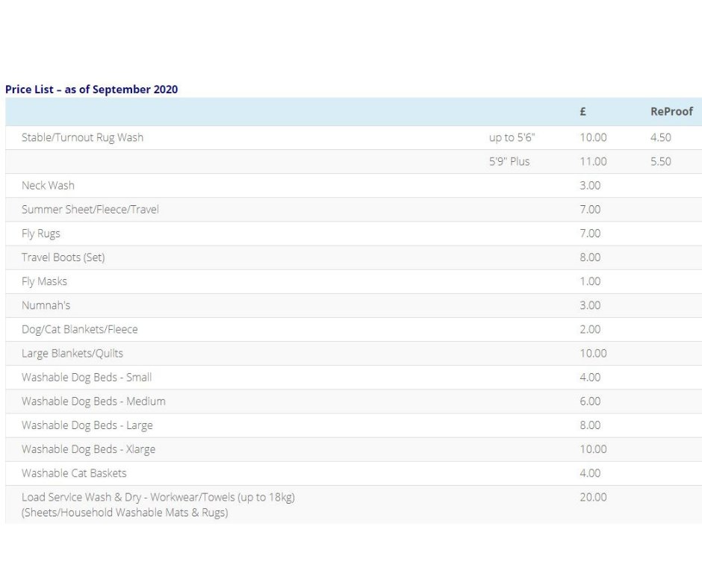Select the 8.00 price for Travel Boots
This screenshot has height=588, width=702.
[590, 257]
